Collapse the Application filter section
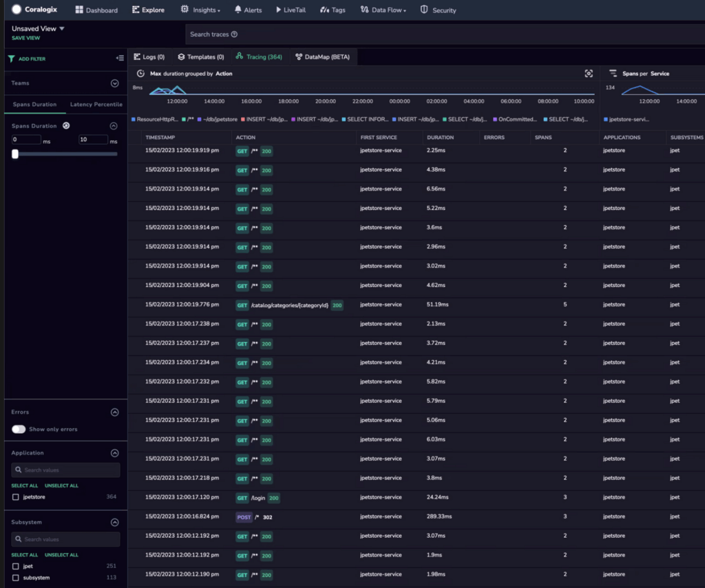This screenshot has height=588, width=705. pos(115,453)
